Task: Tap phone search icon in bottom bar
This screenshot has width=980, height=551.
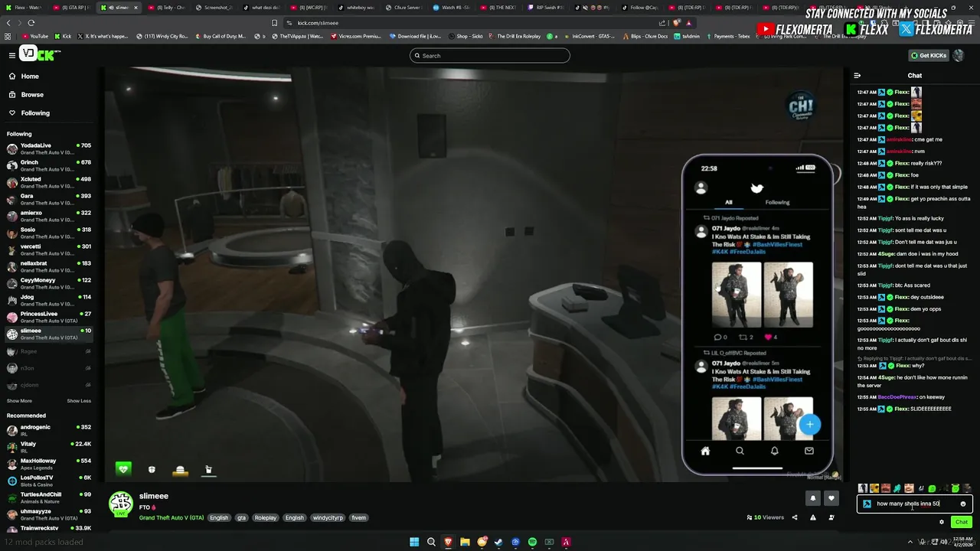Action: click(740, 451)
